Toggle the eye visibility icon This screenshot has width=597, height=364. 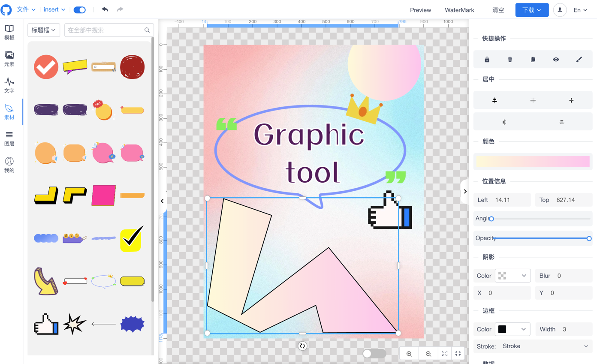click(556, 60)
